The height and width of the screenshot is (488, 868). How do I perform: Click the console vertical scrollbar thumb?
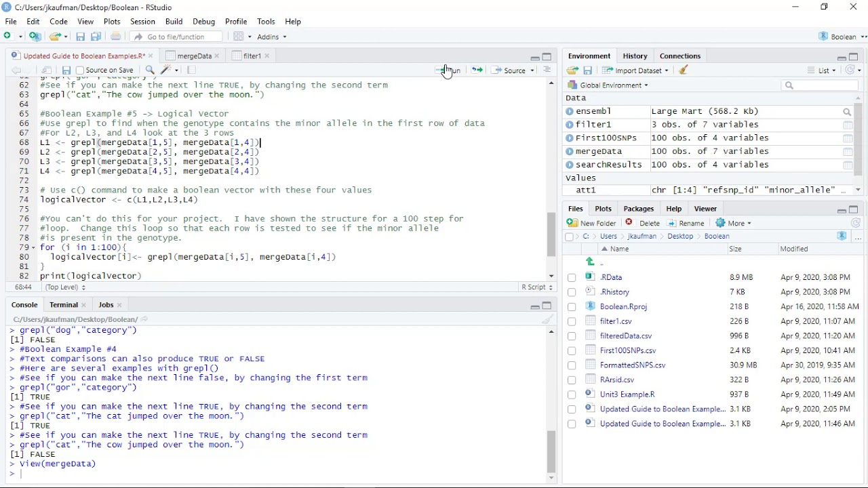(551, 451)
